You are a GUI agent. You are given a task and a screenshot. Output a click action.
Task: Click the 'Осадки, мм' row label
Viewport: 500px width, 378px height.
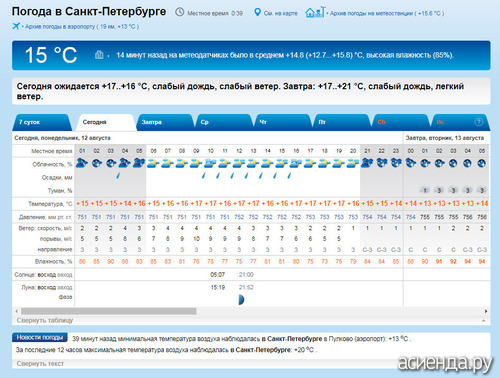point(57,178)
